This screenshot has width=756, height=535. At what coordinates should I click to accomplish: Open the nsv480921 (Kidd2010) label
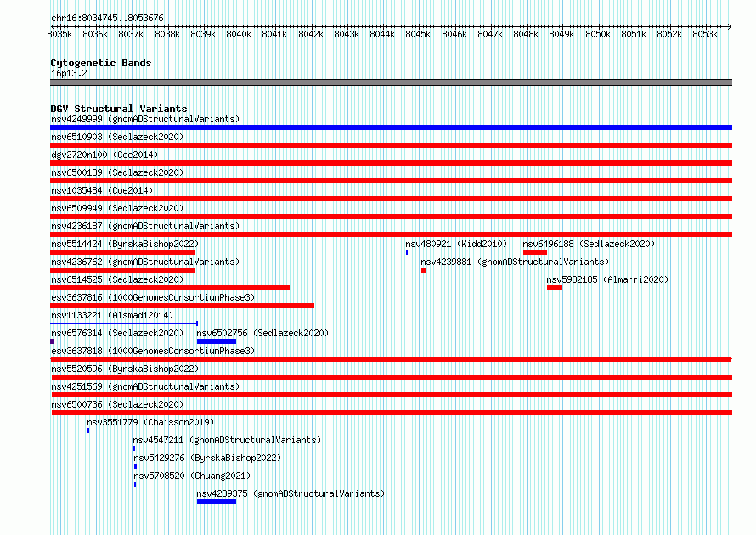pyautogui.click(x=456, y=244)
